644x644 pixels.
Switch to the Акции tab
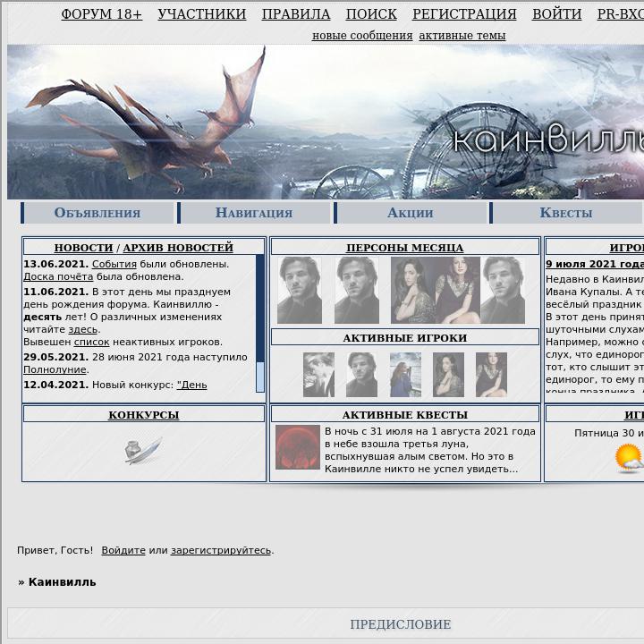(x=410, y=213)
